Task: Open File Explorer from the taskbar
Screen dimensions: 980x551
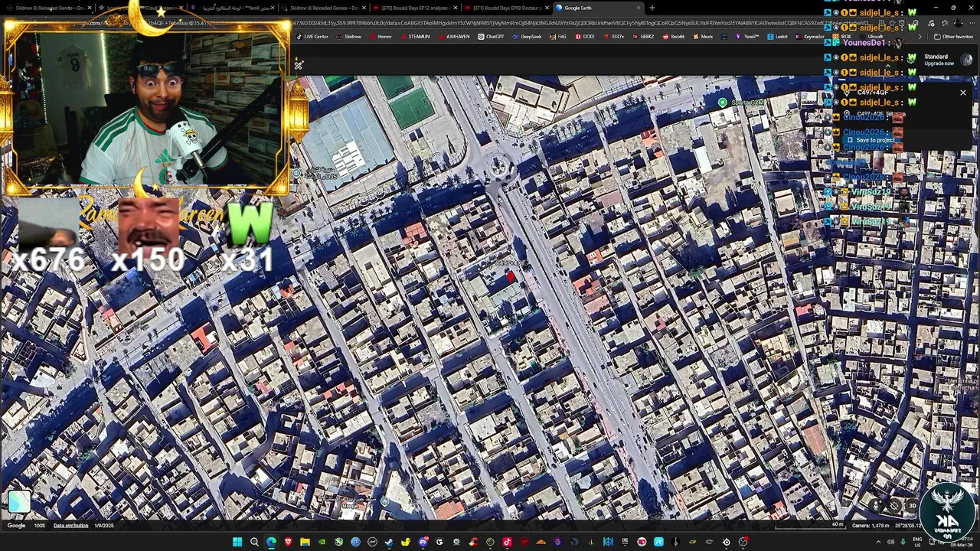Action: tap(305, 542)
